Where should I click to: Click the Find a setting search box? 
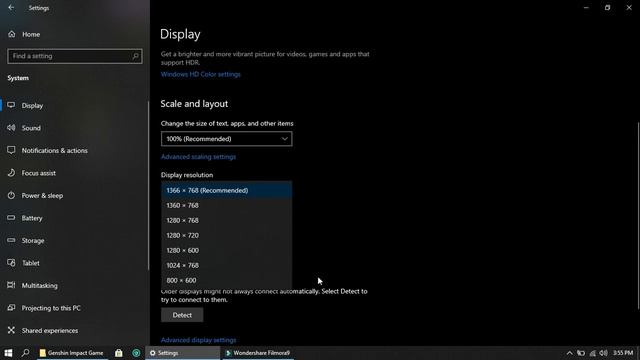pos(75,56)
